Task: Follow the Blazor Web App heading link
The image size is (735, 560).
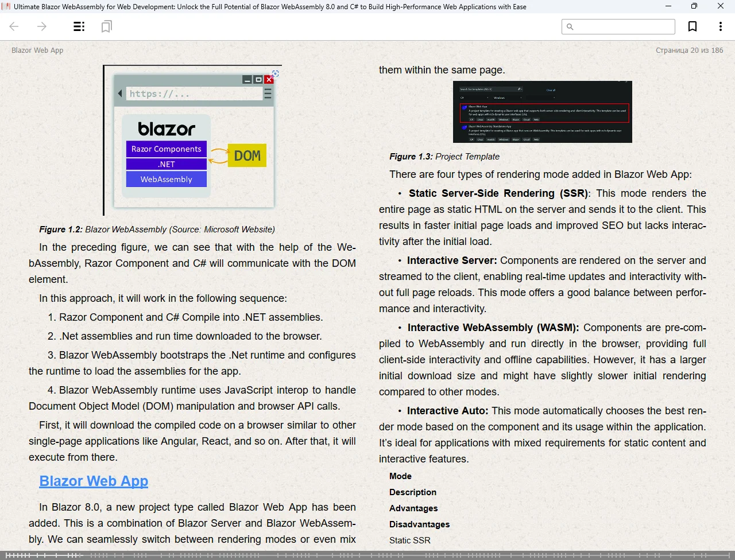Action: [94, 481]
